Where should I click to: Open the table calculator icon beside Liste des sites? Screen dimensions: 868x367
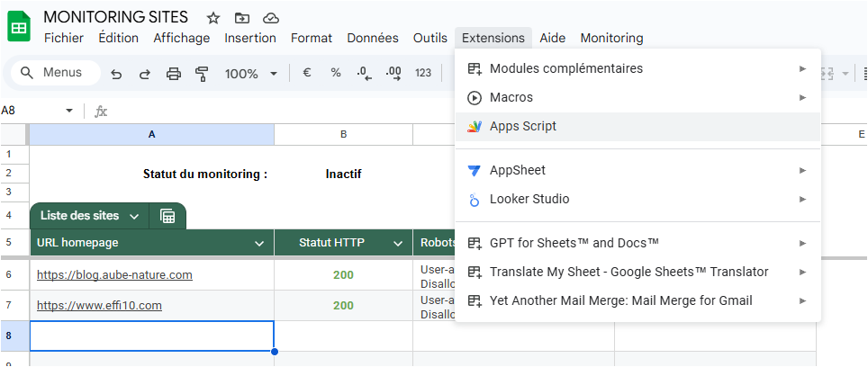click(167, 216)
